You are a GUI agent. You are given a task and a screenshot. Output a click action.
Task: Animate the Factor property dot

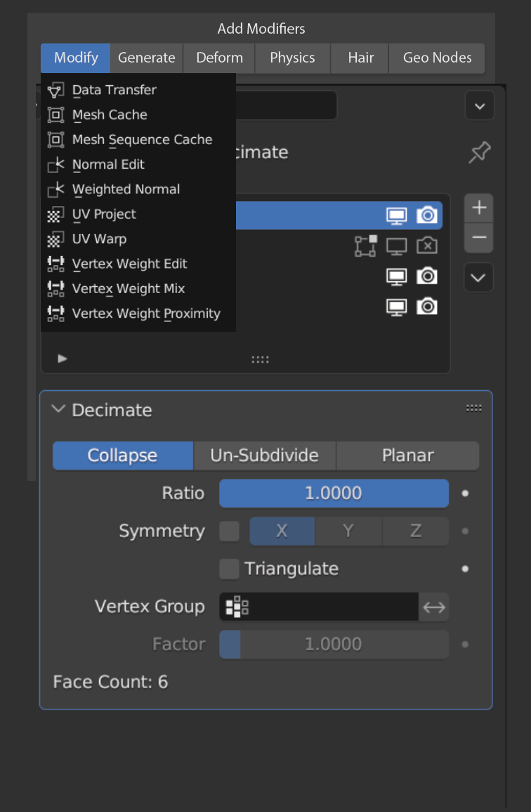pyautogui.click(x=465, y=645)
